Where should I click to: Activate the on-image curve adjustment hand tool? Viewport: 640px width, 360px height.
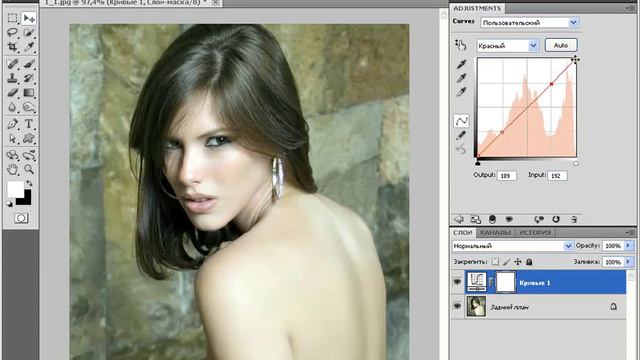[x=461, y=45]
